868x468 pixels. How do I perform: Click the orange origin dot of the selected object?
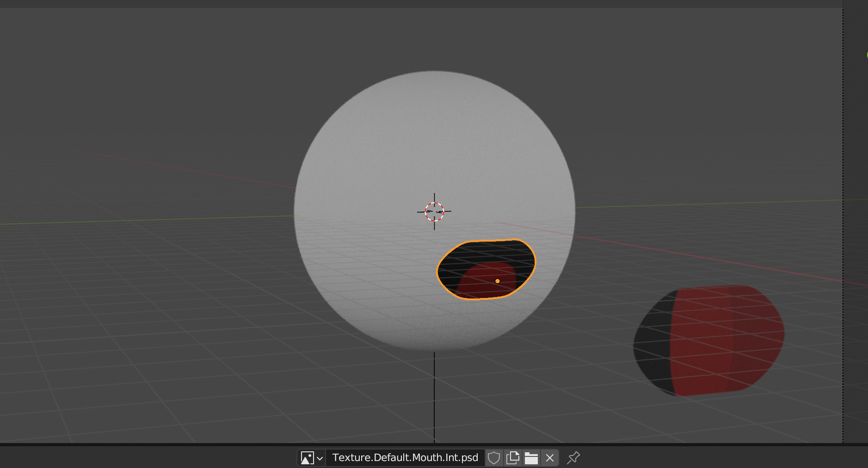(x=498, y=281)
